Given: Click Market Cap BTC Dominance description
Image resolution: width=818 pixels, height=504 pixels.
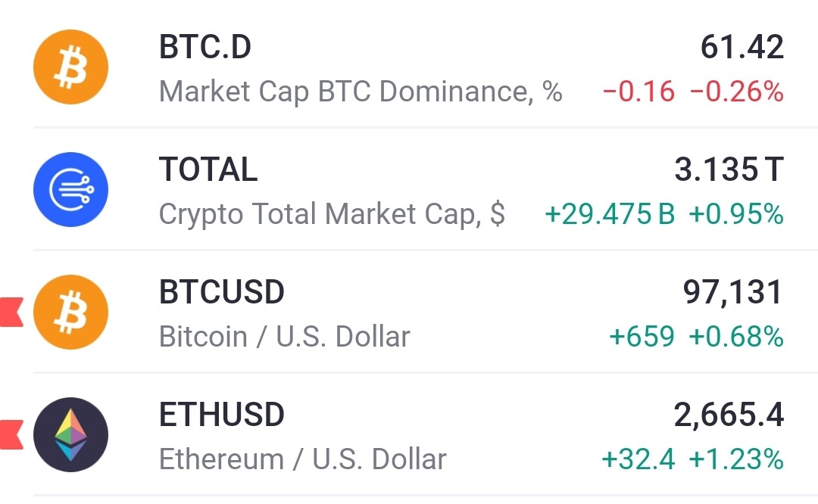Looking at the screenshot, I should [361, 92].
